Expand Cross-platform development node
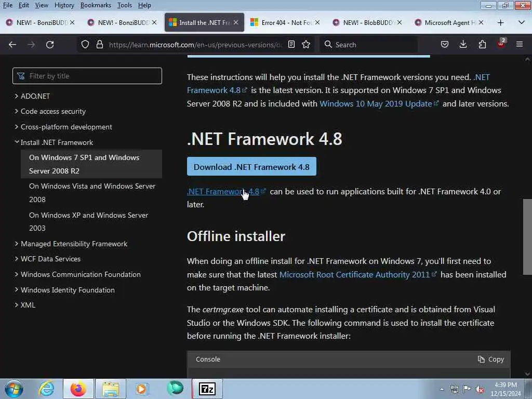Screen dimensions: 532x399 tap(16, 127)
